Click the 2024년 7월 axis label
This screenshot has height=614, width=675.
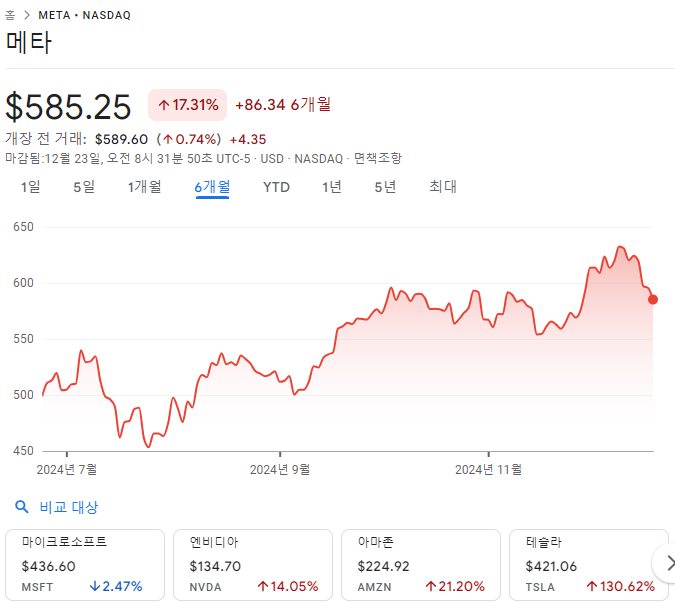tap(67, 469)
